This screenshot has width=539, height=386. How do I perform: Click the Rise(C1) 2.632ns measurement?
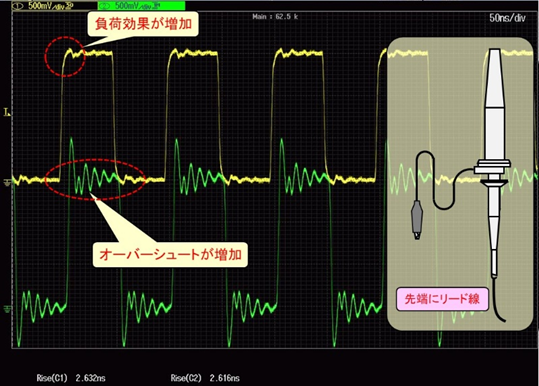point(71,378)
